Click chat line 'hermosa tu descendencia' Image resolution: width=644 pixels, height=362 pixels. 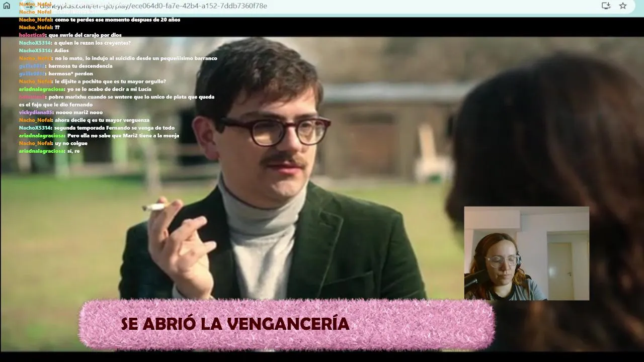80,66
